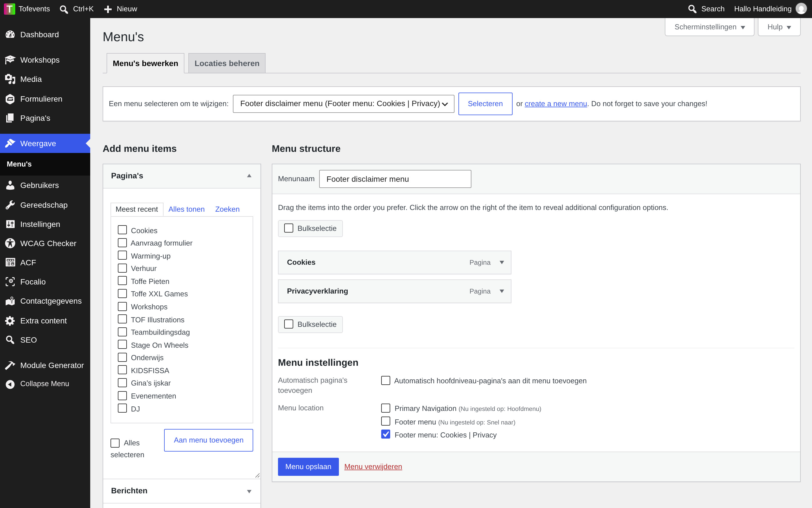Click the Collapse Menu arrow icon

(10, 384)
